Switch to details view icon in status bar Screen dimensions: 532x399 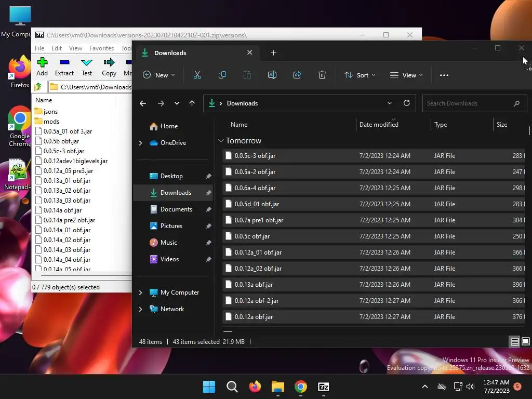[x=515, y=341]
